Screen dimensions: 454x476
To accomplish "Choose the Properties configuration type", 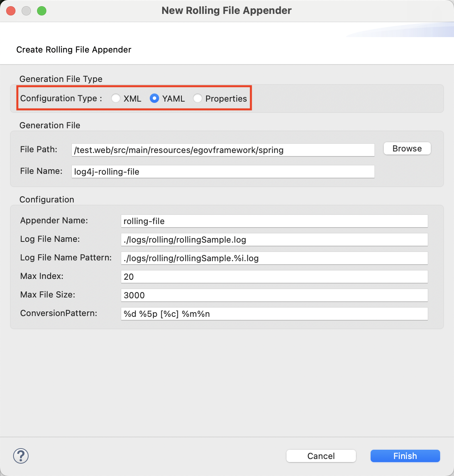I will [x=198, y=99].
